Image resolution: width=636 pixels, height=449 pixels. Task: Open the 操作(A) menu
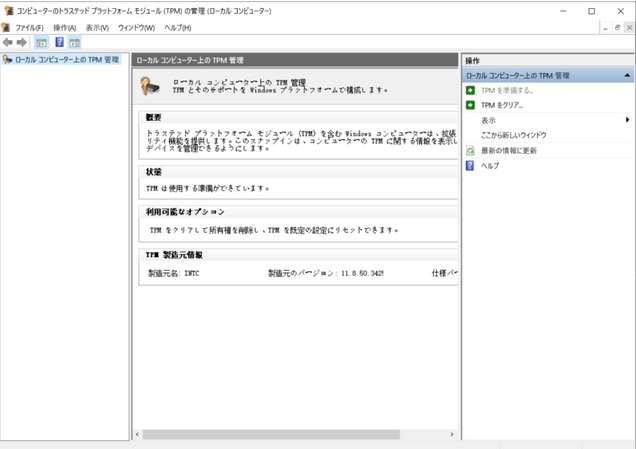coord(64,27)
